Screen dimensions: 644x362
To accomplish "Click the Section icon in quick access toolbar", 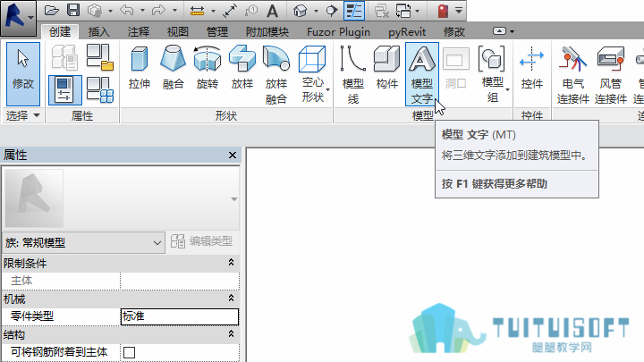I will pyautogui.click(x=332, y=11).
